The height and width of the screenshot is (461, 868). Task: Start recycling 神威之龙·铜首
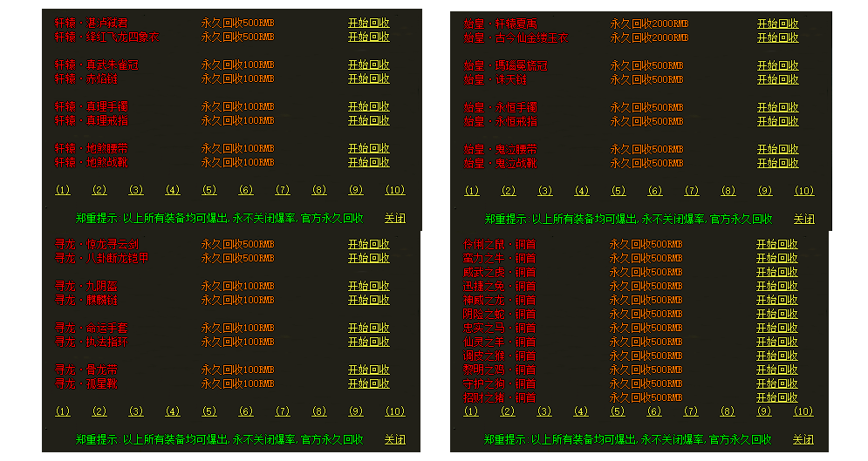[x=777, y=300]
